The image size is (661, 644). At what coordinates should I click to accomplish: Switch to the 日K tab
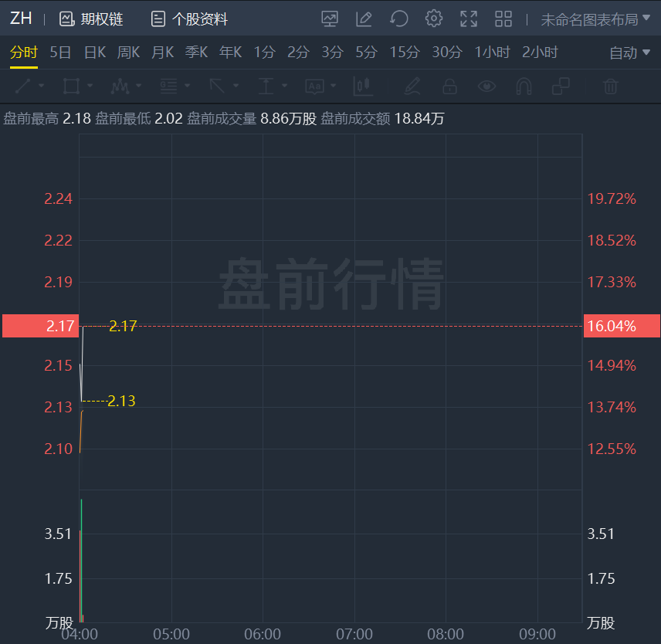click(x=95, y=53)
